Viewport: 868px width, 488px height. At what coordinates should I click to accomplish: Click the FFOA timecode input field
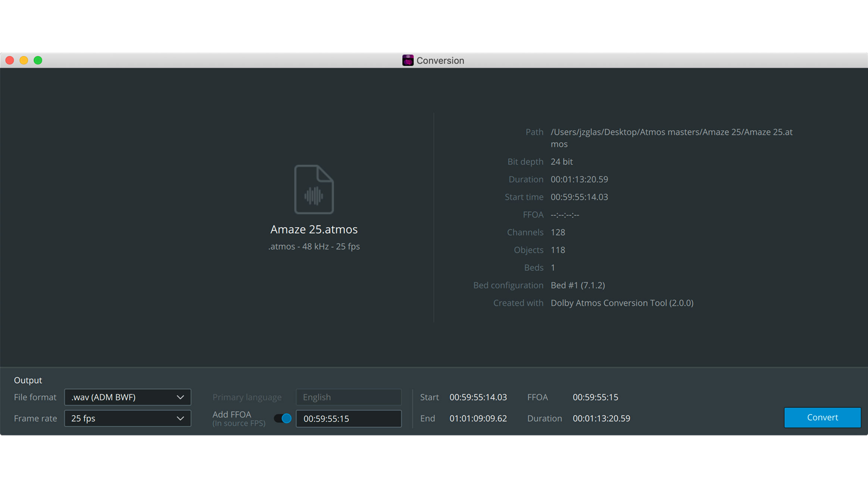348,418
